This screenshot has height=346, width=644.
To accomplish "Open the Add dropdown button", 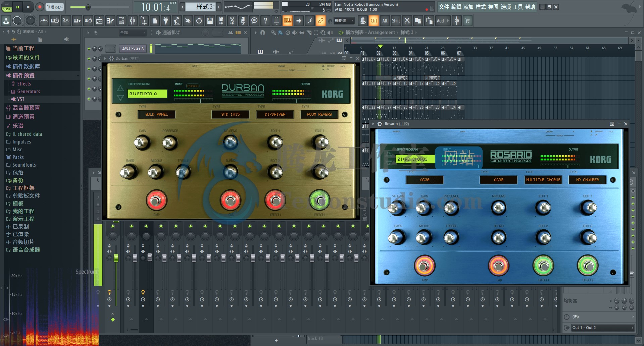I will [x=443, y=21].
